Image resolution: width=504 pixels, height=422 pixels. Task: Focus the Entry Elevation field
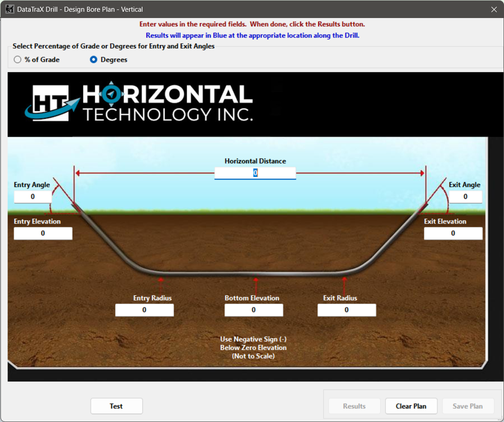43,234
